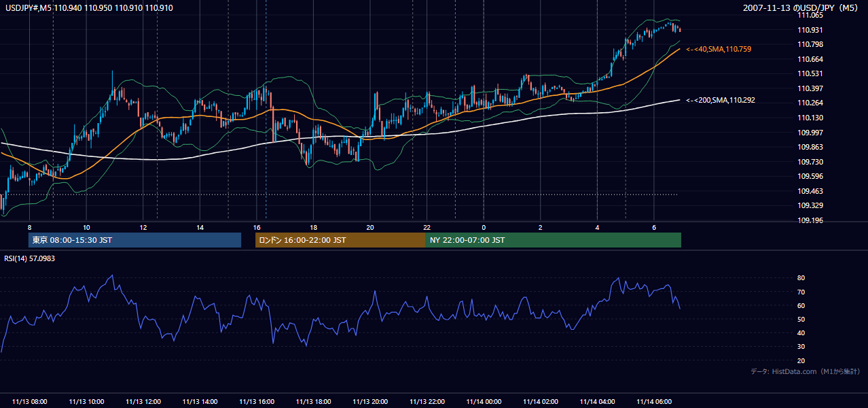Click the 11/13 20:00 time label

pos(370,401)
